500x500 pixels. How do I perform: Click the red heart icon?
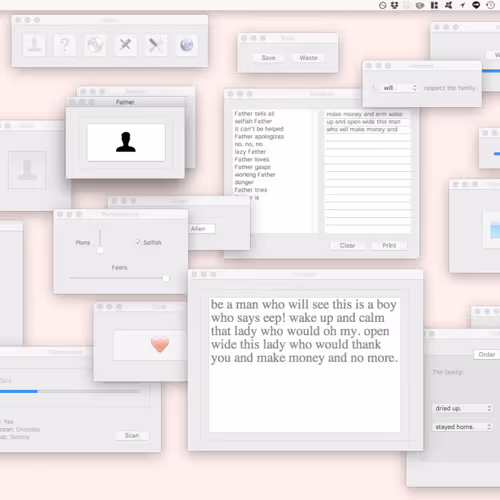[x=160, y=344]
